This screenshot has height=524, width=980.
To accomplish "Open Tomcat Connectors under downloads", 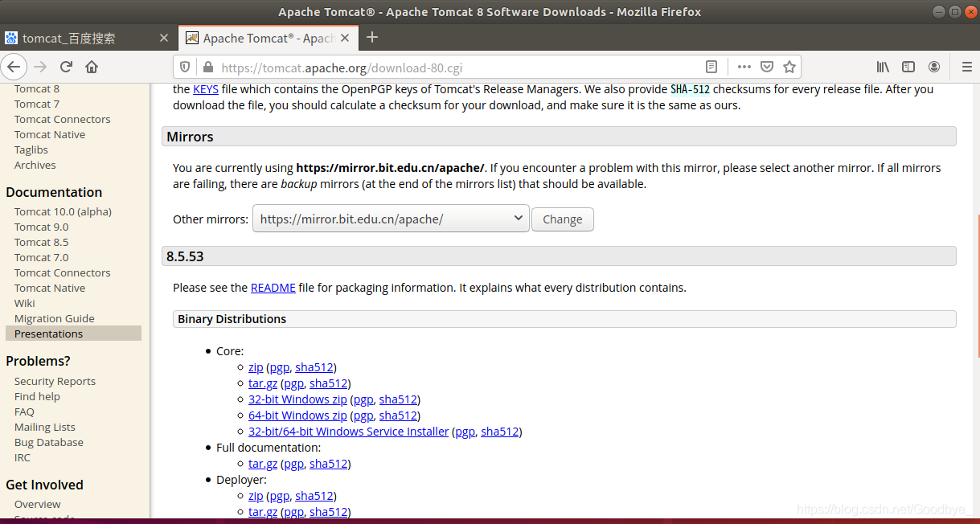I will click(63, 120).
